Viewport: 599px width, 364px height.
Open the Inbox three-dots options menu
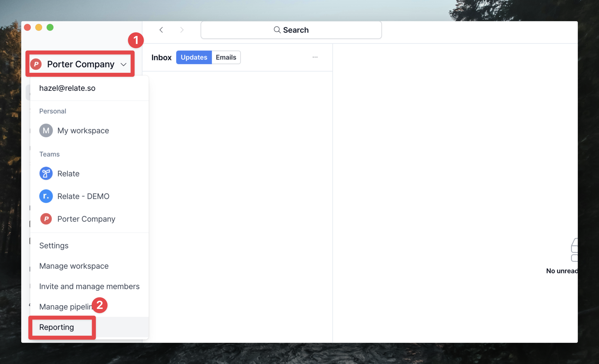tap(315, 57)
